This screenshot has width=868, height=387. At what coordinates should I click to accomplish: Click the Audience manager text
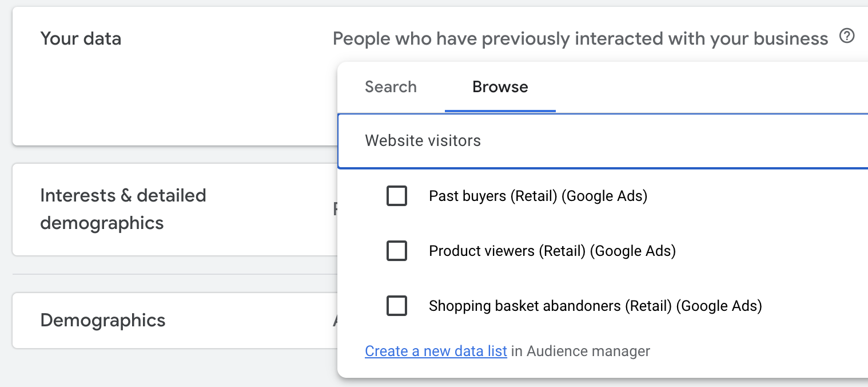(580, 351)
